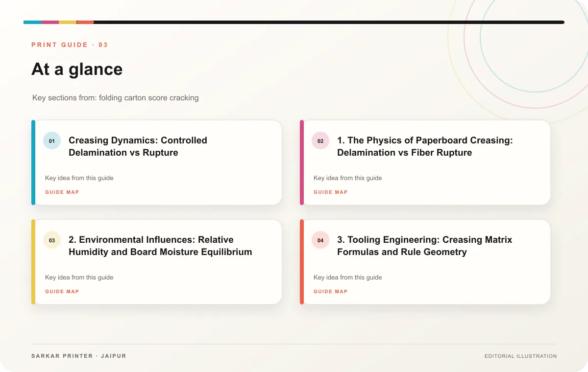Click the 'EDITORIAL ILLUSTRATION' footer label
The image size is (588, 372).
(521, 356)
